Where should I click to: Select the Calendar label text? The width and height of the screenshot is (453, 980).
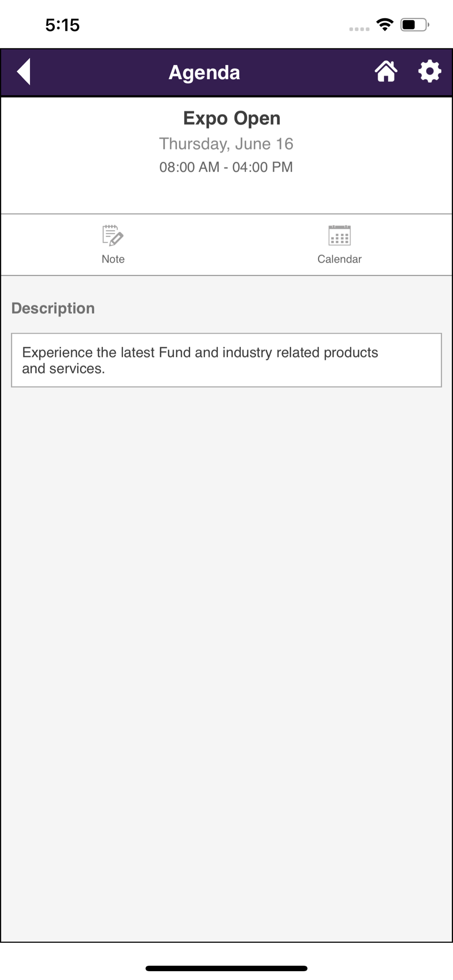(x=339, y=259)
